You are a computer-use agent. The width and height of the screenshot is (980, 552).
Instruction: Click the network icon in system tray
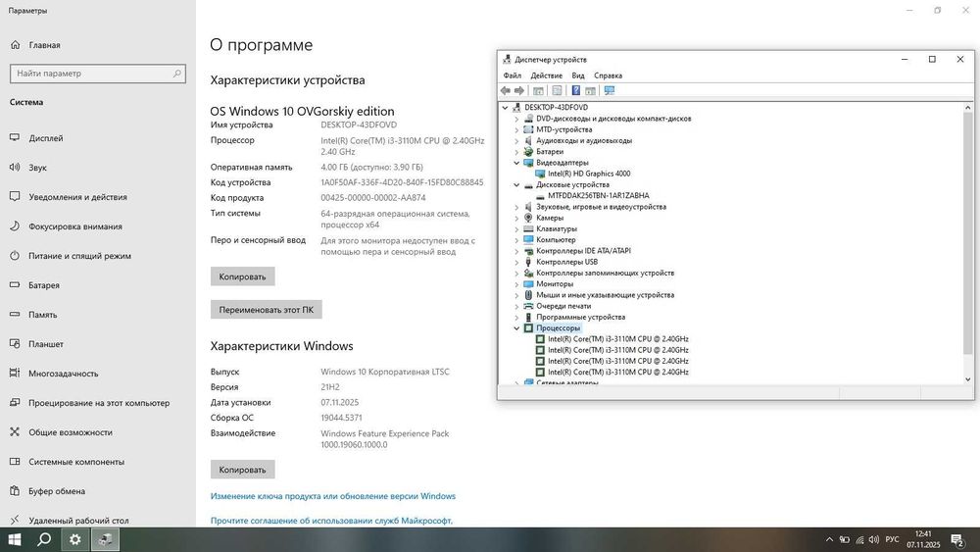point(859,539)
